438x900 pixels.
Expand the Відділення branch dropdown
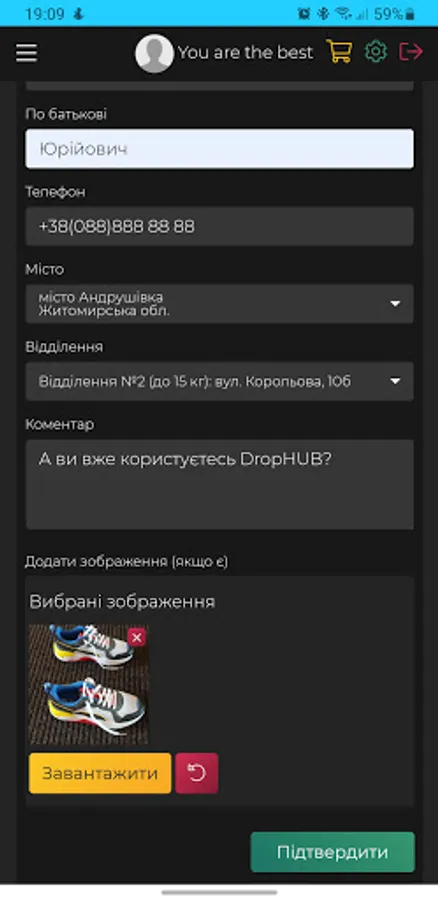[219, 381]
